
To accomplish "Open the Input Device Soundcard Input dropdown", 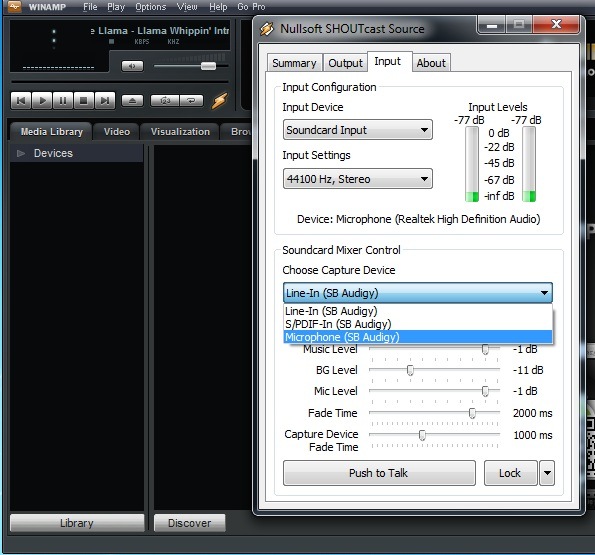I will point(357,130).
